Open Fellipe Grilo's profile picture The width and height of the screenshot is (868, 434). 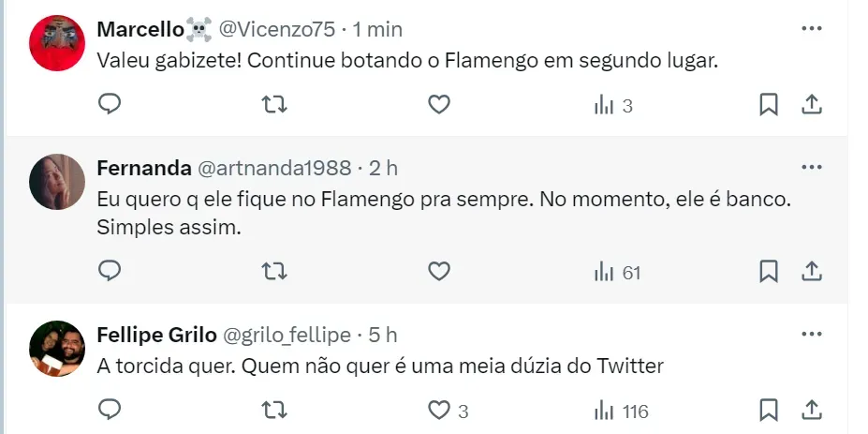point(58,349)
